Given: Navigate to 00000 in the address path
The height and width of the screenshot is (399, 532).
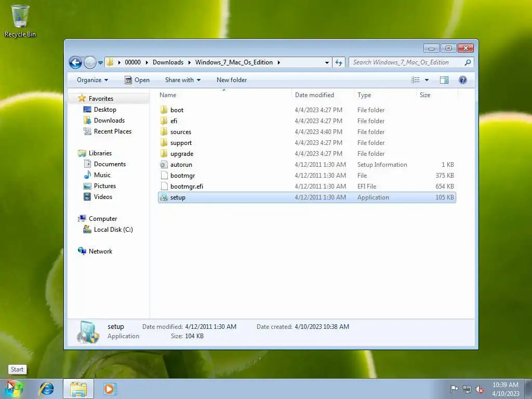Looking at the screenshot, I should point(132,62).
